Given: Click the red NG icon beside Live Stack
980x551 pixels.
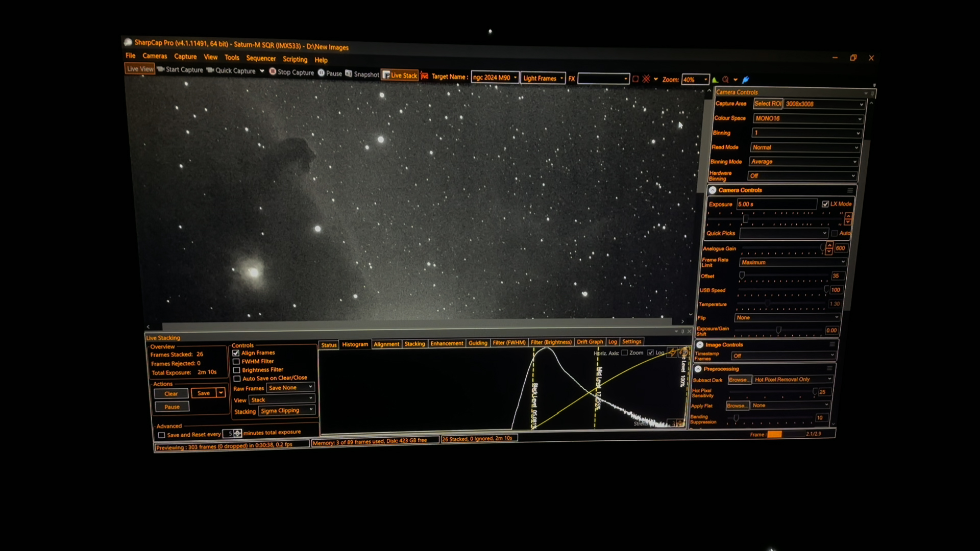Looking at the screenshot, I should click(x=424, y=76).
